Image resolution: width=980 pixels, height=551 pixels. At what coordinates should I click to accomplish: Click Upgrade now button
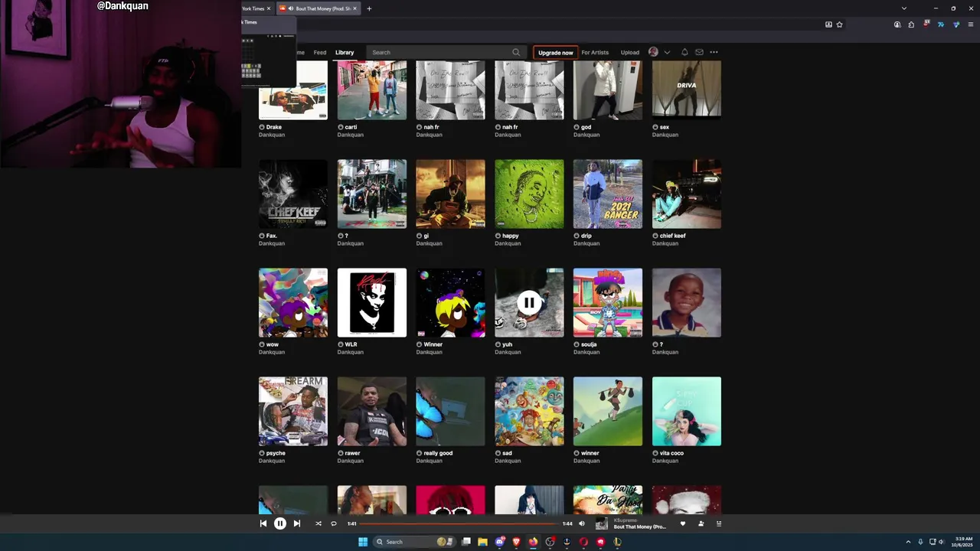point(555,52)
